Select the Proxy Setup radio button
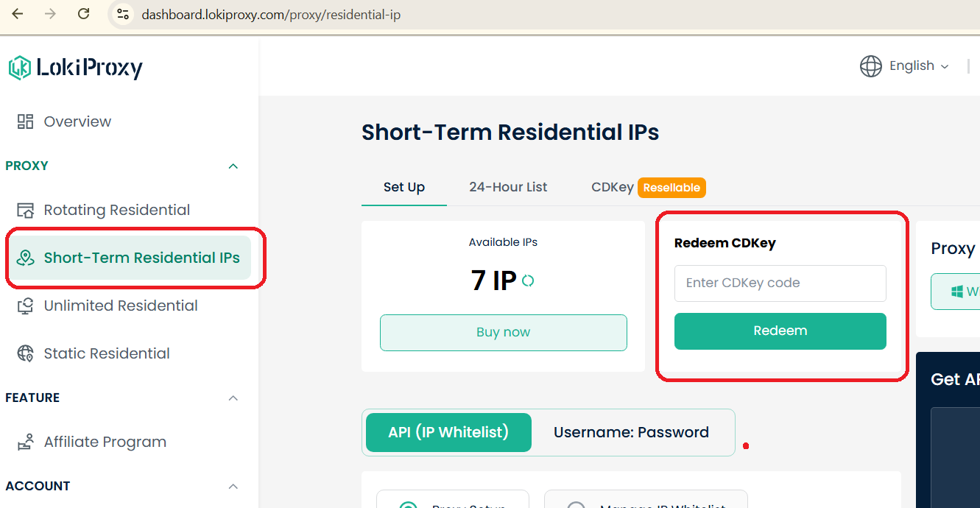Screen dimensions: 980x508 coord(407,505)
